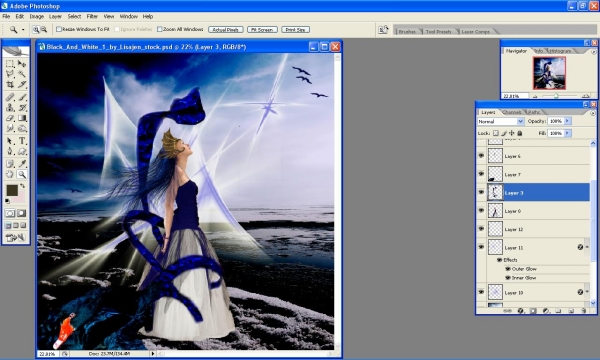Select the Crop tool
The width and height of the screenshot is (600, 360).
10,84
